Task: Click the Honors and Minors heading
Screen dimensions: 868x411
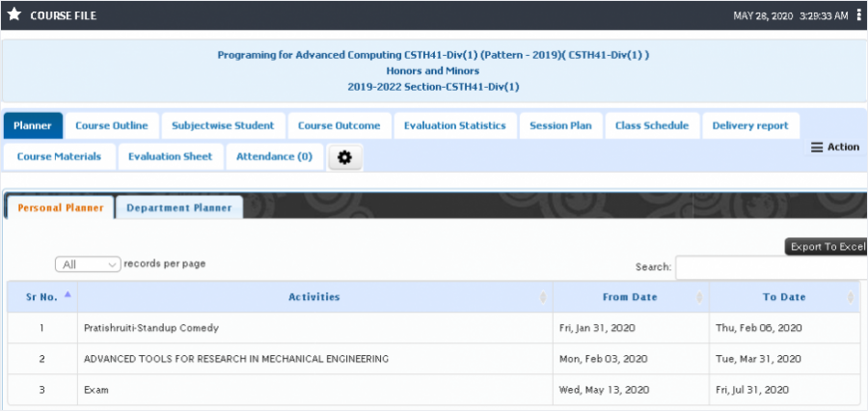Action: pos(433,70)
